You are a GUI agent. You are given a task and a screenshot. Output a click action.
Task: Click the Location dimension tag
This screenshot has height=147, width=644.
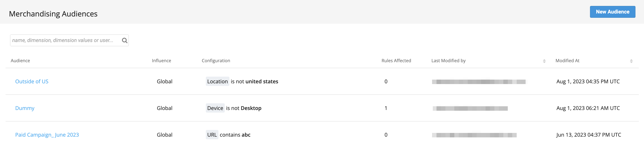217,81
